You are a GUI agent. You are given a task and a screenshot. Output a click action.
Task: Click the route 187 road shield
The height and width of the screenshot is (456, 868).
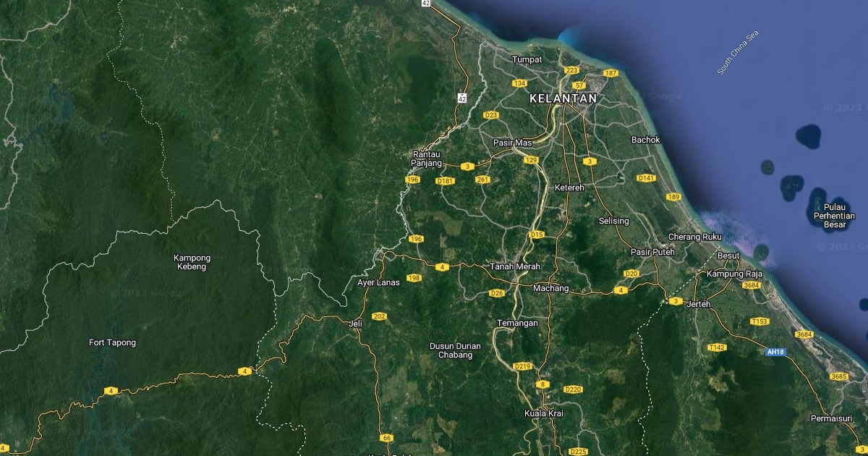coord(610,73)
